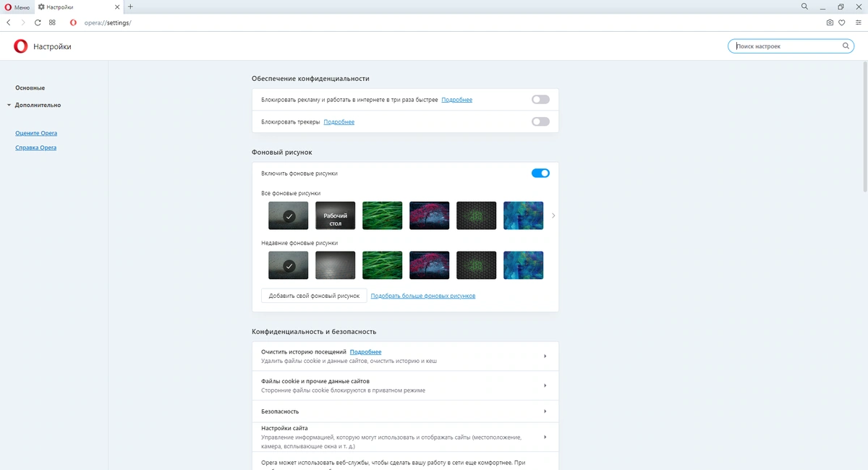Select checked wallpaper in recent wallpapers
Viewport: 868px width, 470px height.
(x=288, y=265)
